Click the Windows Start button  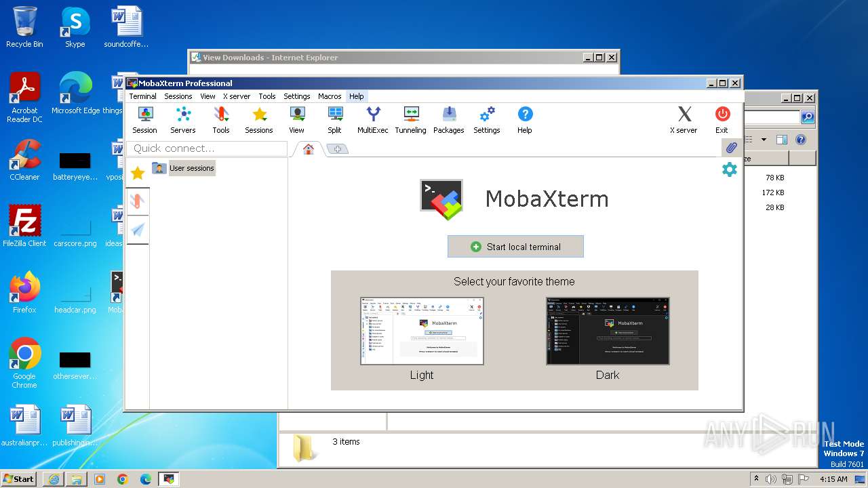[19, 479]
